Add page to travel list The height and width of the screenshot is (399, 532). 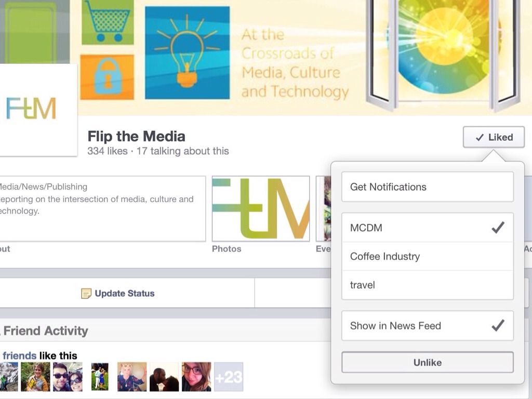point(428,285)
